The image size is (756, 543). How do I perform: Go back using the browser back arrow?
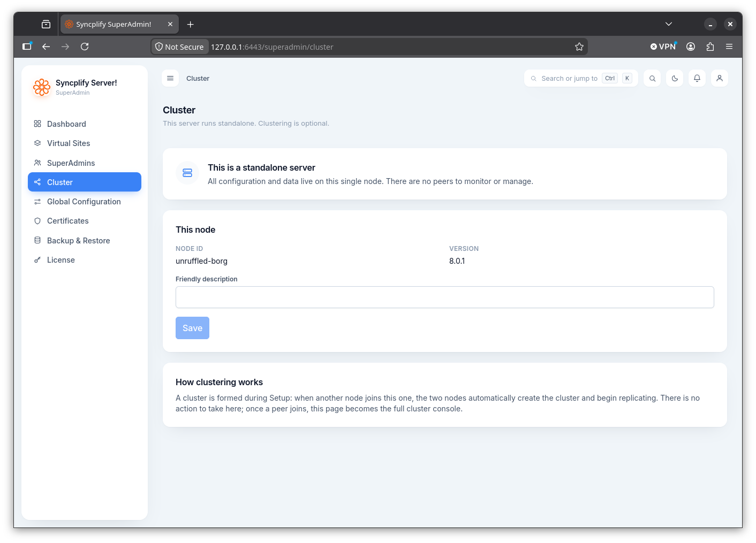pyautogui.click(x=46, y=47)
